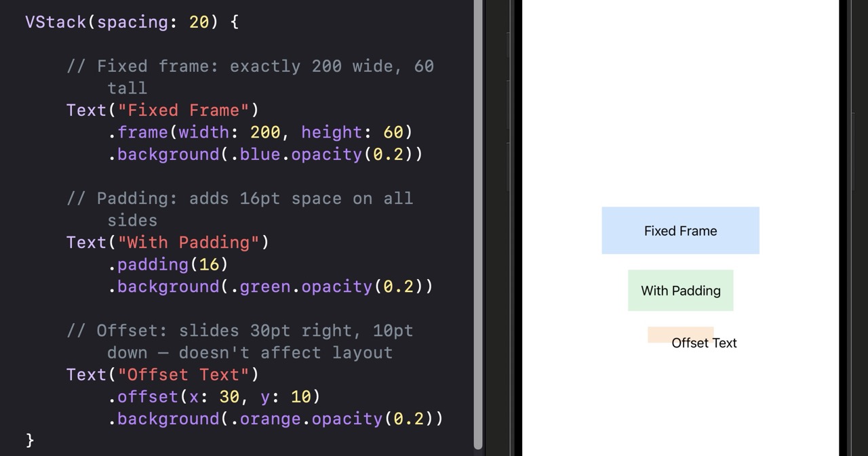Click the editor's vertical scrollbar

tap(478, 224)
